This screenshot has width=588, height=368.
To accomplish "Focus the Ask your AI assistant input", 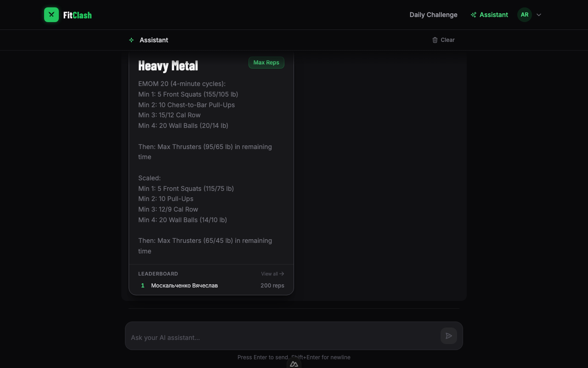I will (x=283, y=337).
